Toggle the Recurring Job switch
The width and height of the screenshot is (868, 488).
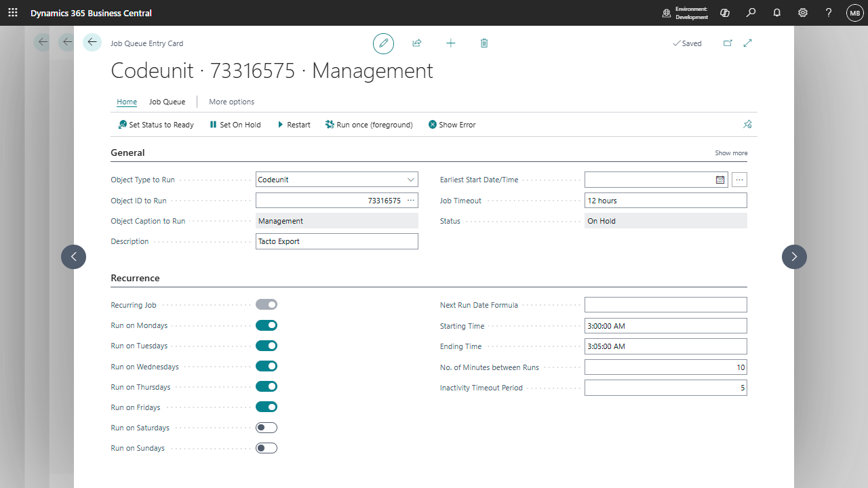pos(267,305)
